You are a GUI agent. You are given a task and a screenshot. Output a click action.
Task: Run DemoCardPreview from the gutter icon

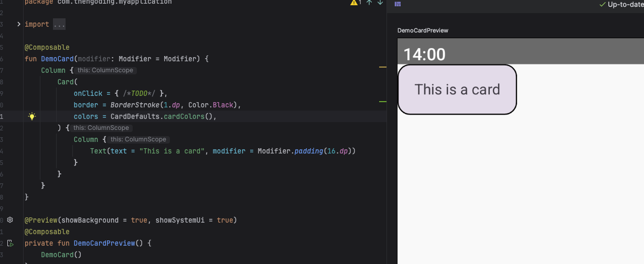pyautogui.click(x=10, y=243)
